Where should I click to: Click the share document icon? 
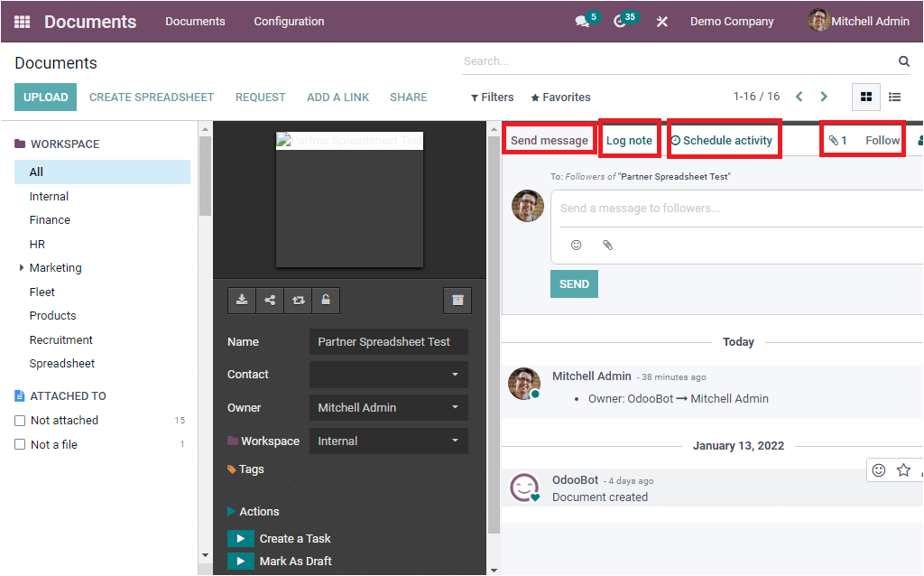pyautogui.click(x=270, y=301)
